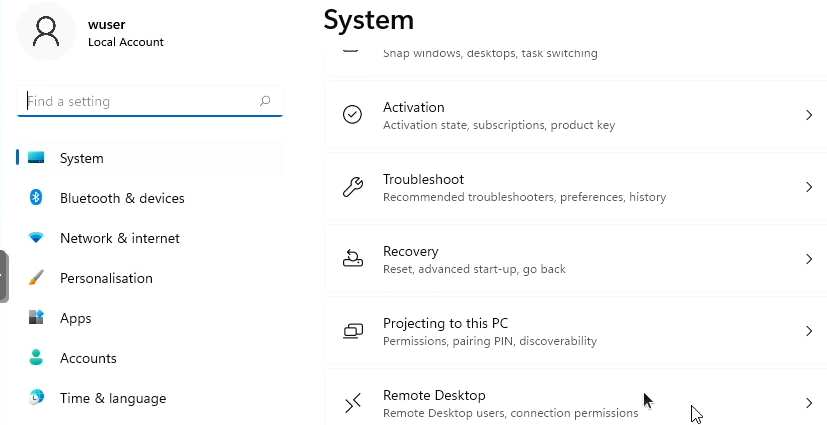Expand Recovery via the right chevron
Screen dimensions: 827x425
point(808,259)
